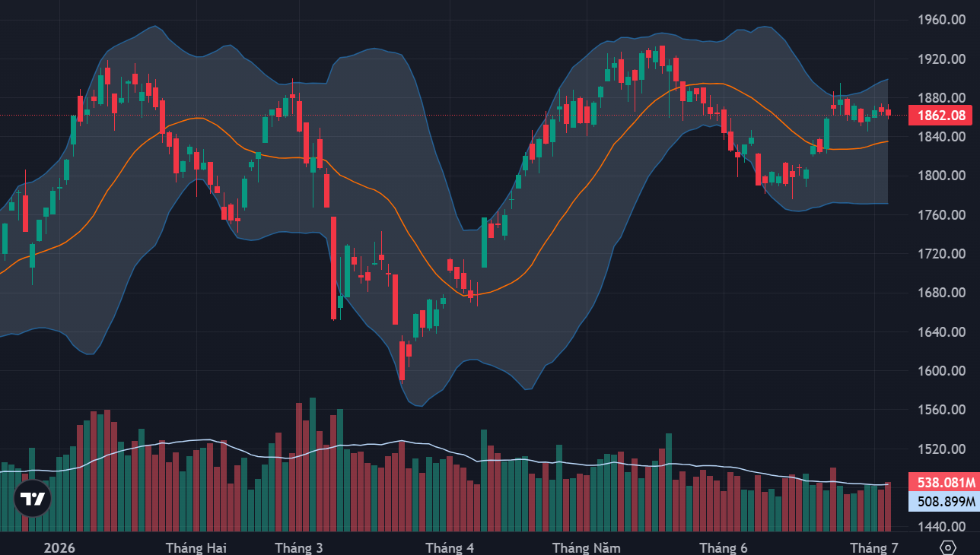Click the 1720.00 price axis label
980x555 pixels.
(x=937, y=254)
